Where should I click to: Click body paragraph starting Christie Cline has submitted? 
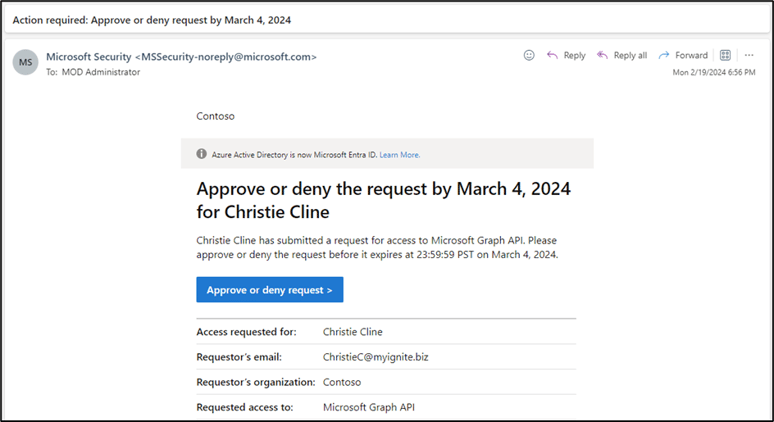[x=377, y=247]
